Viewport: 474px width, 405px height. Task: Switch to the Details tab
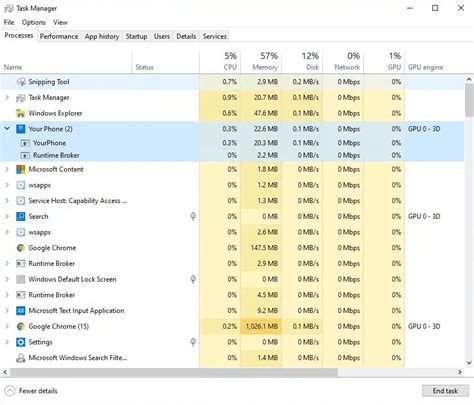coord(186,36)
